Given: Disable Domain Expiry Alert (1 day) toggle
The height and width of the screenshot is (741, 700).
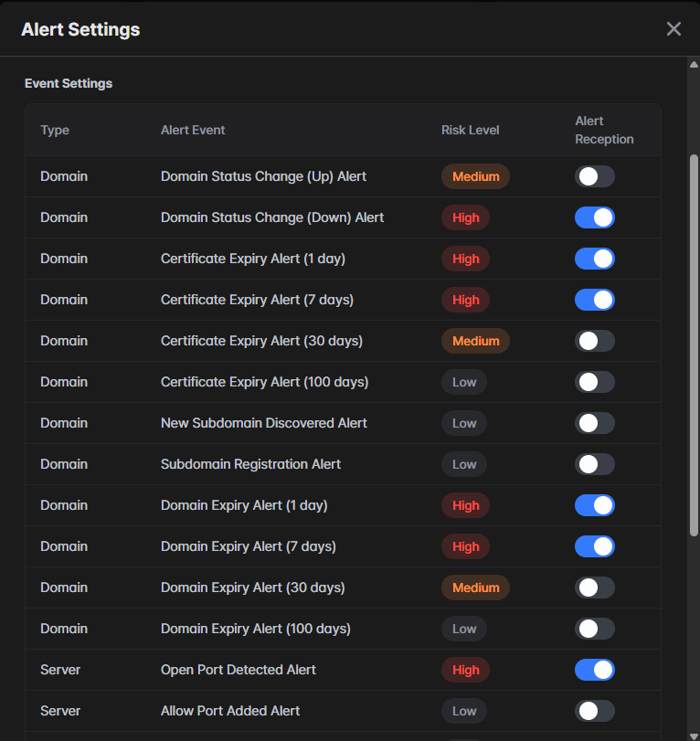Looking at the screenshot, I should click(x=594, y=505).
